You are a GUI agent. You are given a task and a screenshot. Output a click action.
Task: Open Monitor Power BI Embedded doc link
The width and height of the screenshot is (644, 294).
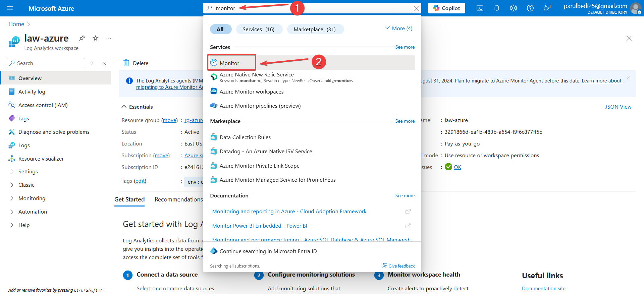(x=260, y=226)
